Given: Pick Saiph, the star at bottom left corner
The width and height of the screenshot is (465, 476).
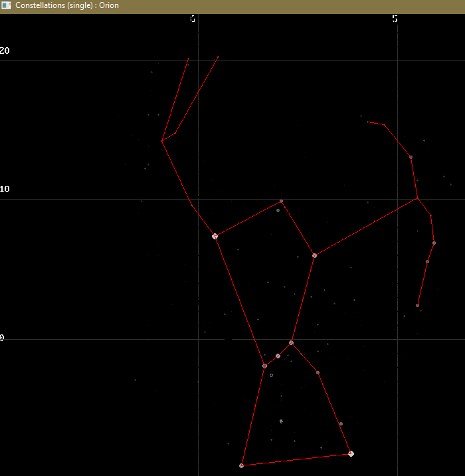Looking at the screenshot, I should tap(241, 465).
